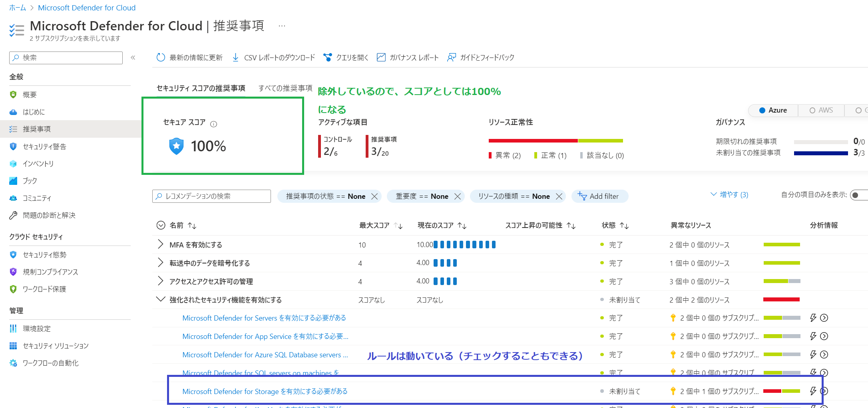
Task: Click 増やす (3) to show more filters
Action: point(729,194)
